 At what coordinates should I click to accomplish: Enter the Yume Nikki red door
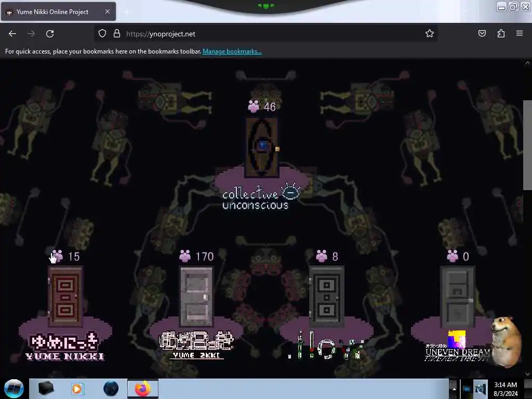click(x=65, y=297)
